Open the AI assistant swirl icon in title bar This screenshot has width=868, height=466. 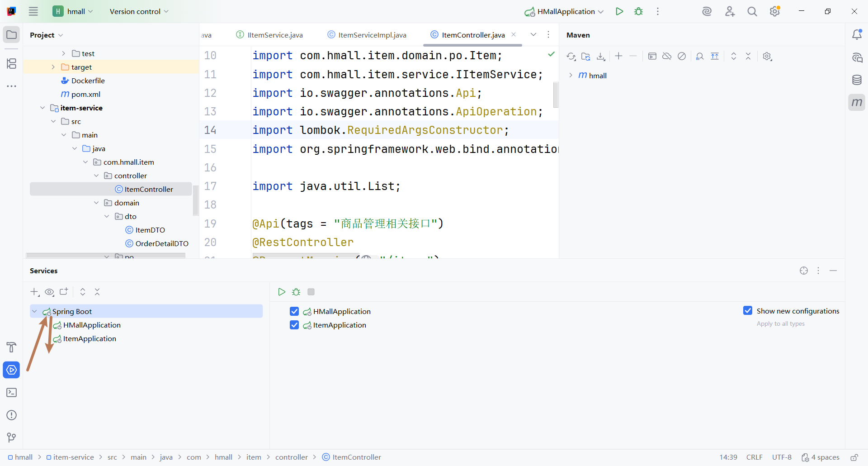click(x=707, y=11)
